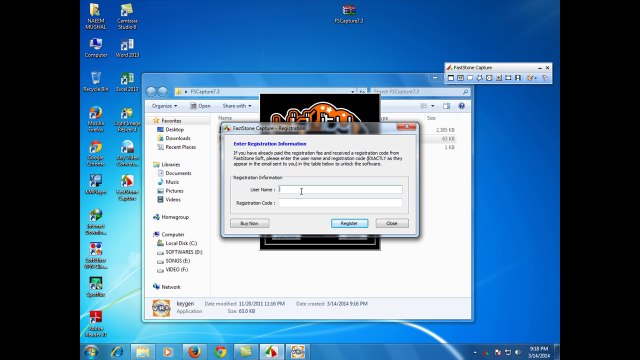Open Explorer change-view dropdown arrow
This screenshot has height=360, width=640.
[433, 106]
